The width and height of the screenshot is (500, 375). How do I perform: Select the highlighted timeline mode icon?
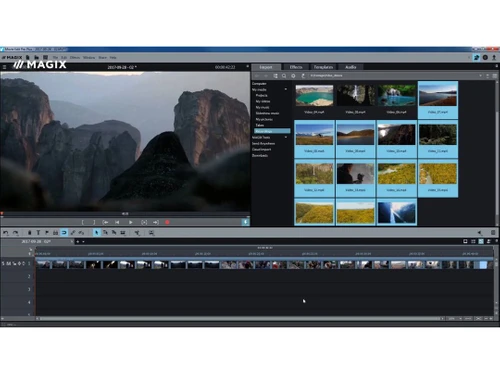coord(481,241)
